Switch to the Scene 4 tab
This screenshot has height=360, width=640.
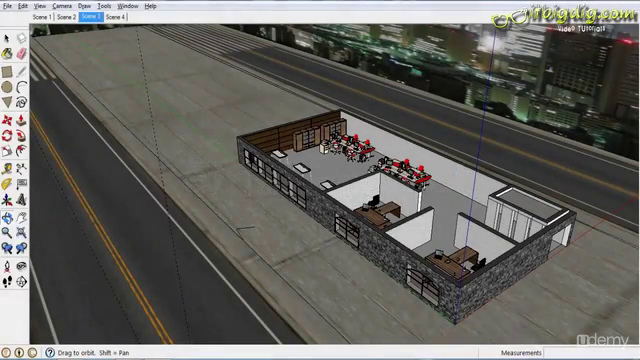tap(115, 17)
